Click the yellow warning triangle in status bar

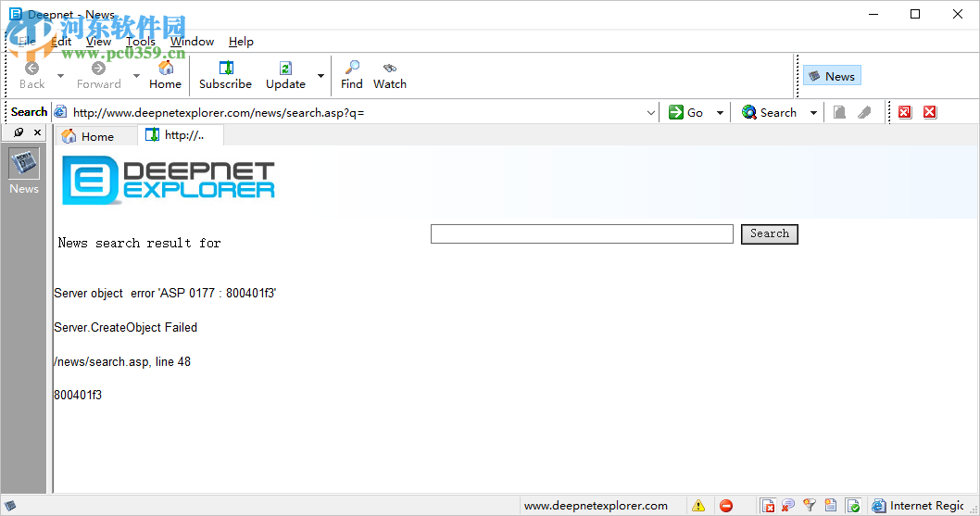point(698,506)
